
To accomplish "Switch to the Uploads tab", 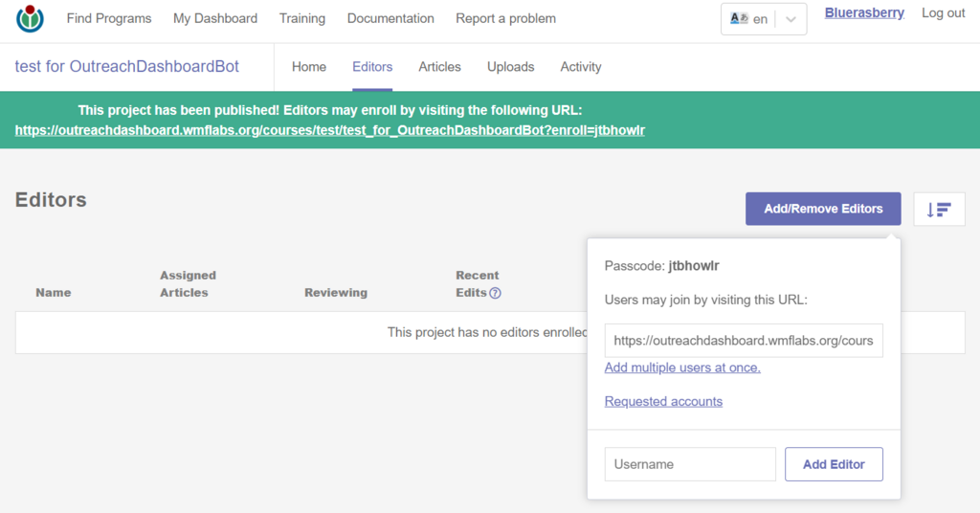I will pyautogui.click(x=511, y=67).
